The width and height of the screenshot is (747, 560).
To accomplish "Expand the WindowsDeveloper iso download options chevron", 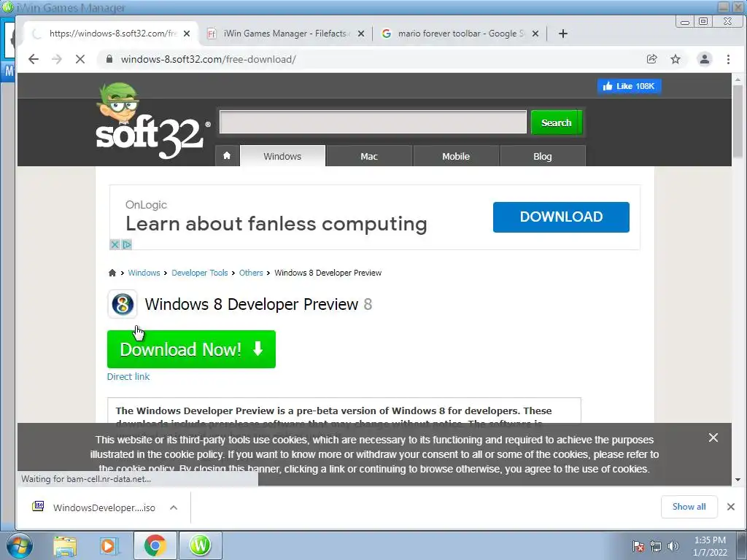I will 174,507.
